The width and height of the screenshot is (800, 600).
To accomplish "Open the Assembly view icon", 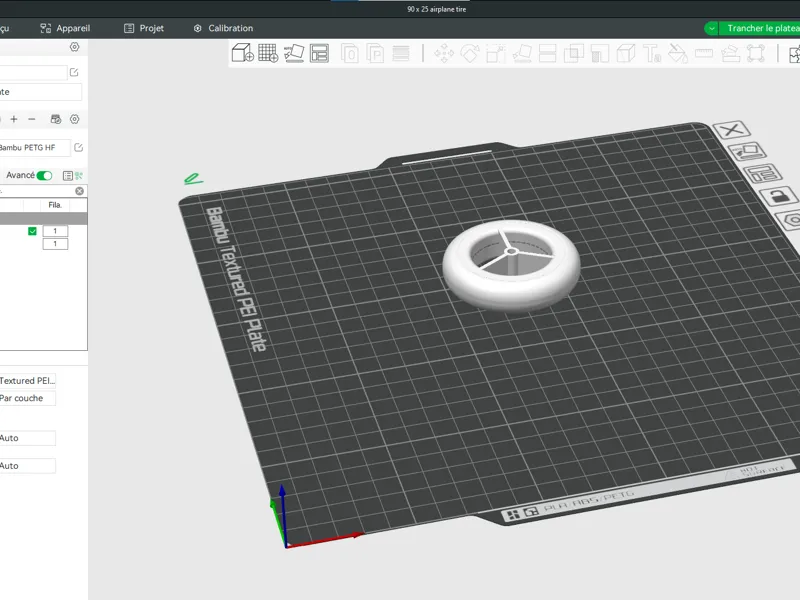I will click(x=794, y=53).
